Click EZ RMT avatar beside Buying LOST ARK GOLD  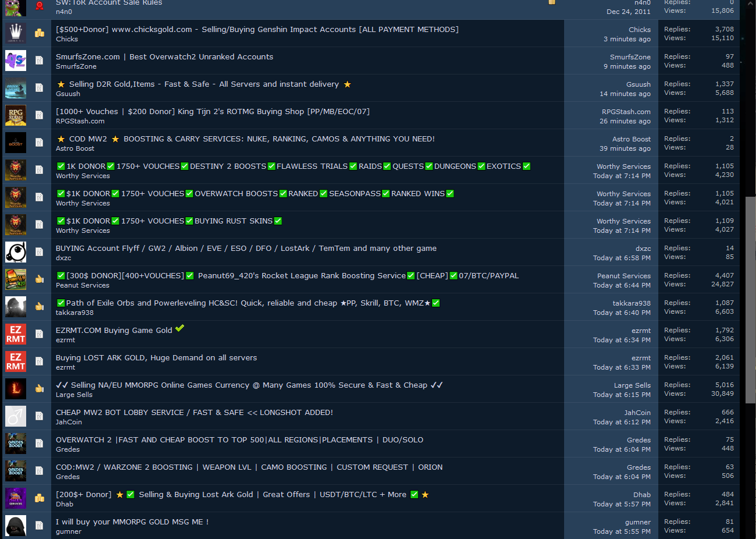click(16, 361)
